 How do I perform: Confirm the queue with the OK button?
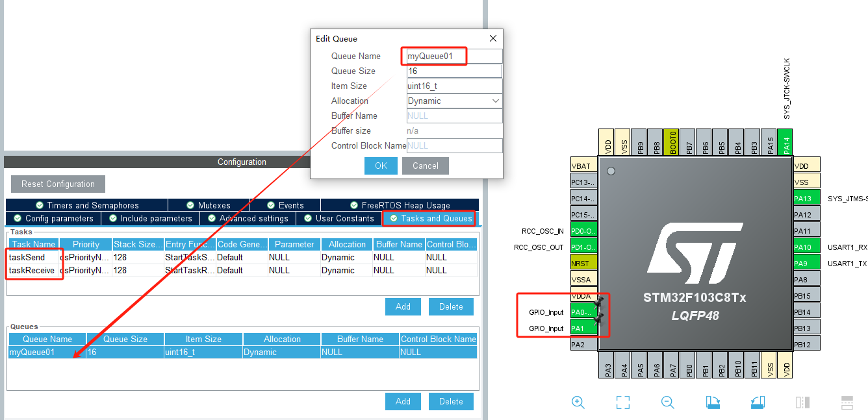[x=381, y=166]
